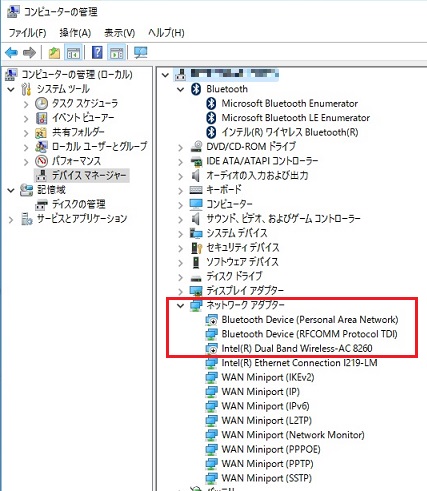Click the Local Users and Groups icon
Viewport: 427px width, 491px height.
click(41, 147)
